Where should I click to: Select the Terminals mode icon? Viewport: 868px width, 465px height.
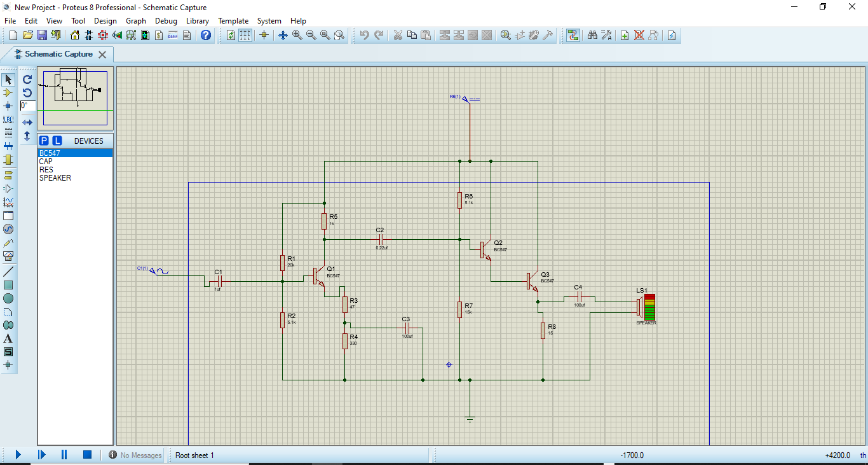pos(8,174)
